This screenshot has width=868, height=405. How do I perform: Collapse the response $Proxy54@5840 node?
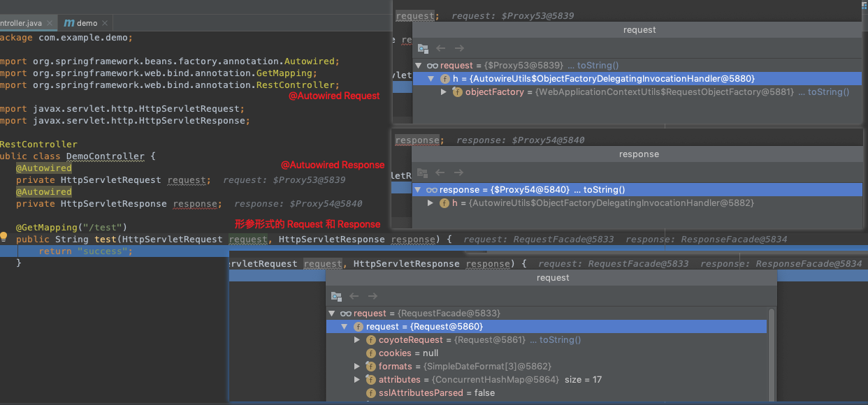tap(419, 190)
